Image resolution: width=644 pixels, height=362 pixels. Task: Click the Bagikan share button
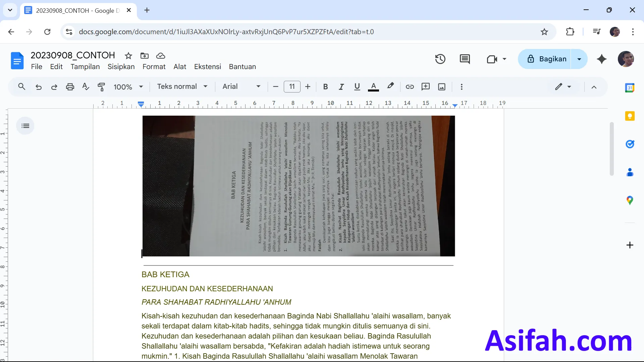tap(545, 59)
